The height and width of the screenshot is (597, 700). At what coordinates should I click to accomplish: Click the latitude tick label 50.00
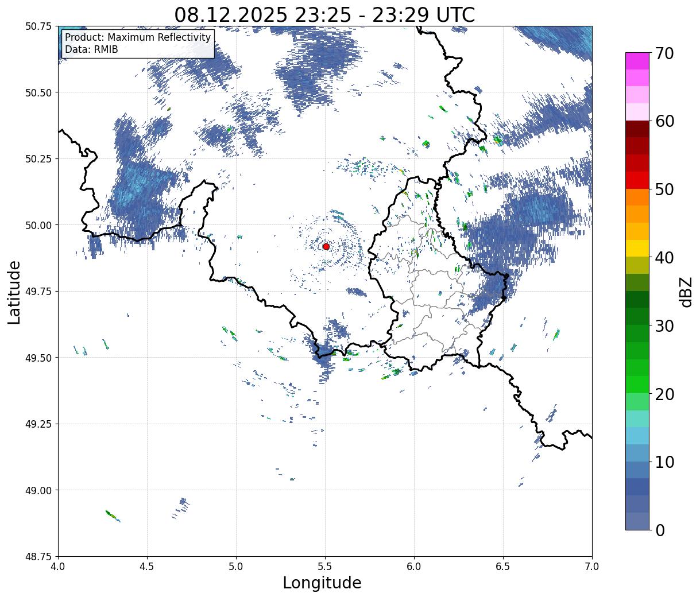pyautogui.click(x=38, y=225)
